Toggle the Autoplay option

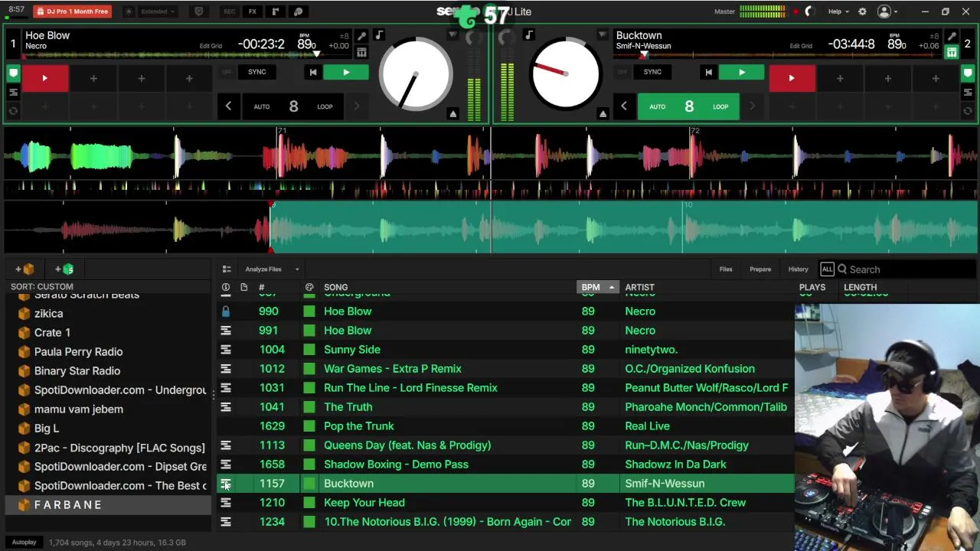click(24, 543)
